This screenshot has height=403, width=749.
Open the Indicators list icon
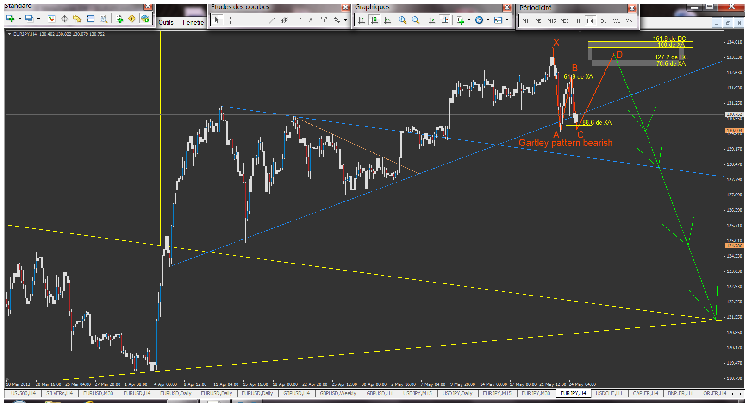click(x=460, y=20)
